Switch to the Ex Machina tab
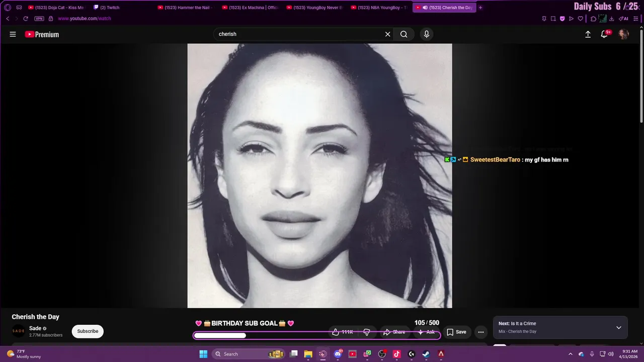The height and width of the screenshot is (362, 644). 250,8
